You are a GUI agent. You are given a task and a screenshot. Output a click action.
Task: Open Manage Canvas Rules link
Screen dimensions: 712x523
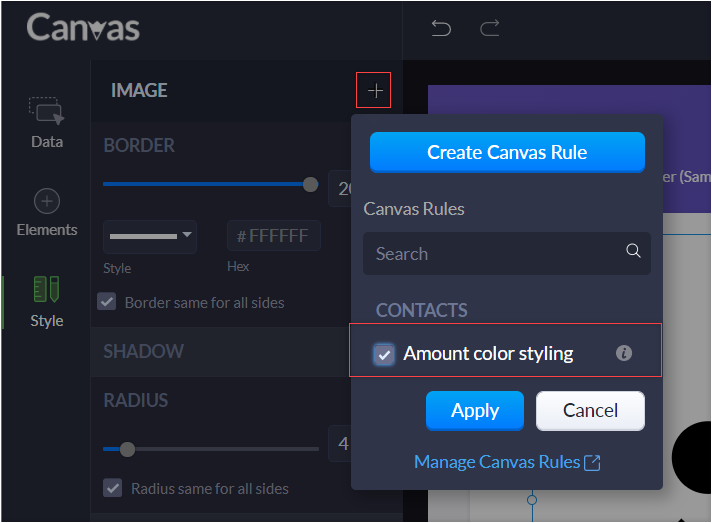[507, 462]
